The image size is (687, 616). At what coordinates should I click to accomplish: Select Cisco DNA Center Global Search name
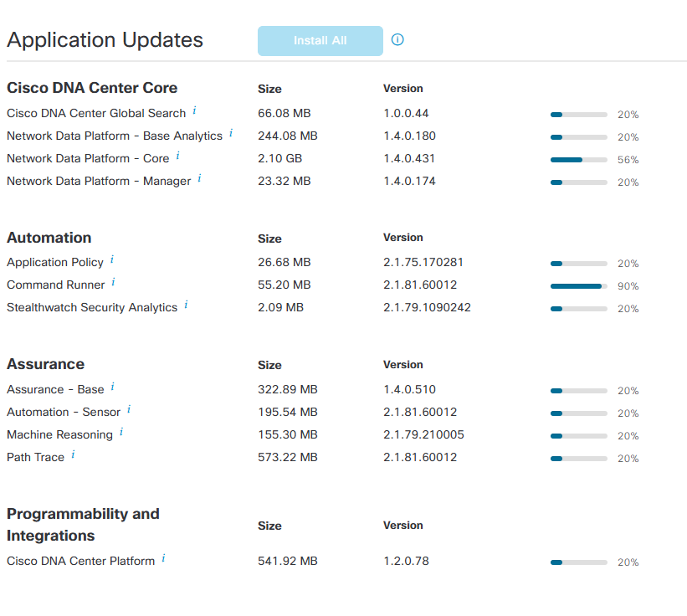pyautogui.click(x=96, y=113)
